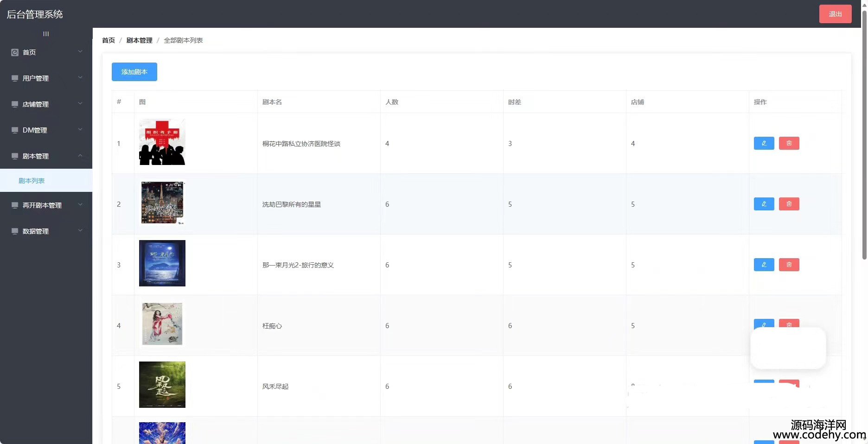Screen dimensions: 868x444
Task: Open the 店铺管理 menu item
Action: (x=46, y=104)
